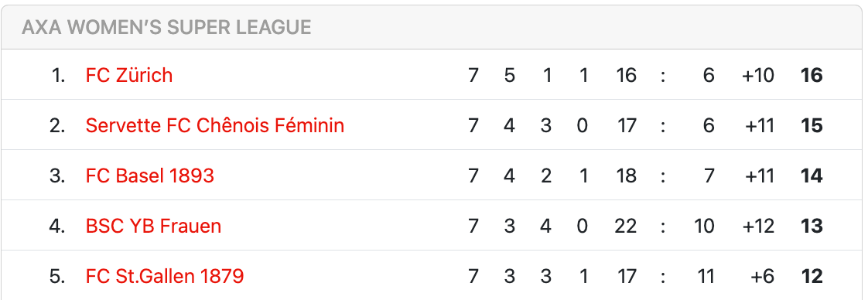This screenshot has height=300, width=868.
Task: Open BSC YB Frauen team page
Action: click(x=153, y=226)
